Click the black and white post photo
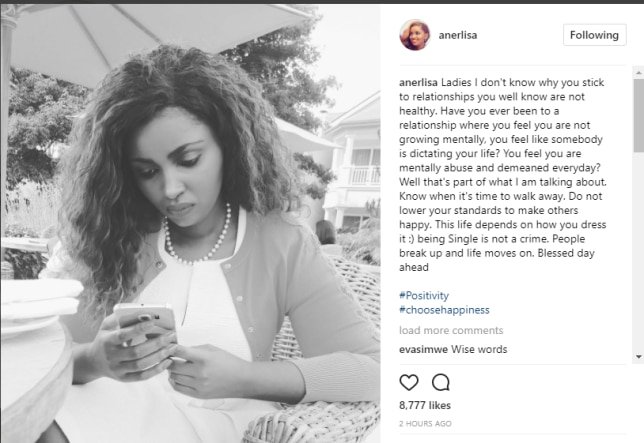The width and height of the screenshot is (644, 443). (191, 224)
